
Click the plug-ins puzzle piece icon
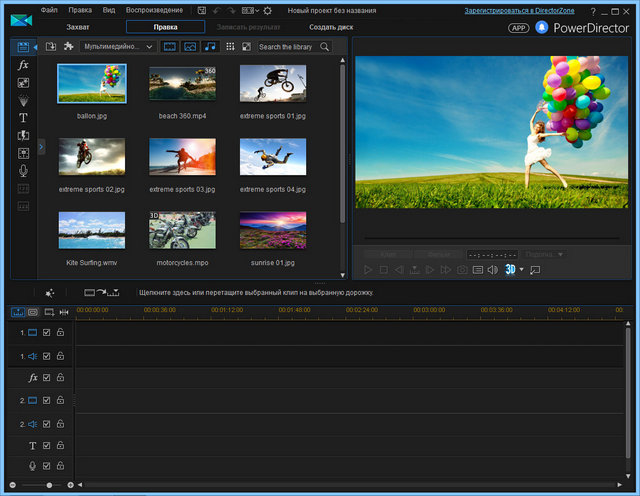pyautogui.click(x=69, y=47)
